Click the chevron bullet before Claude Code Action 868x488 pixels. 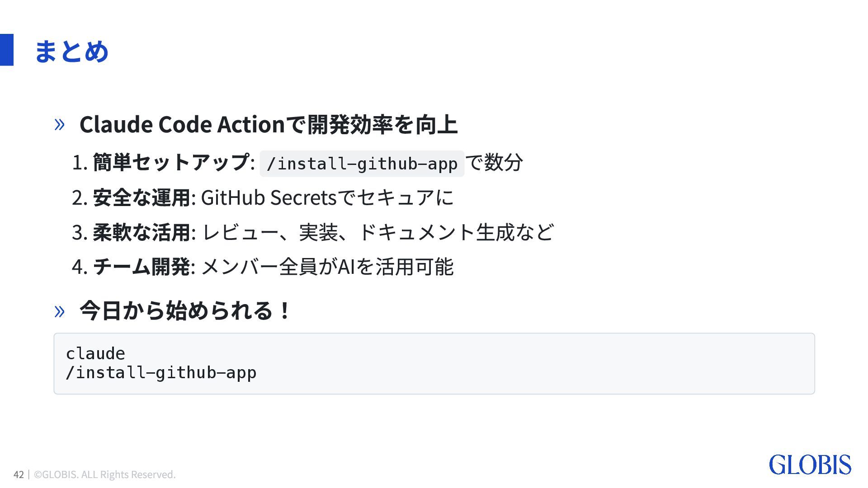(59, 124)
